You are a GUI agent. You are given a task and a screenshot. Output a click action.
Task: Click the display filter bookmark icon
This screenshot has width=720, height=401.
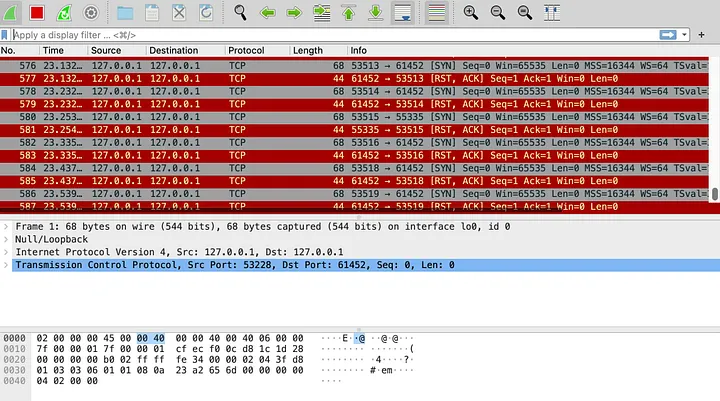coord(5,35)
